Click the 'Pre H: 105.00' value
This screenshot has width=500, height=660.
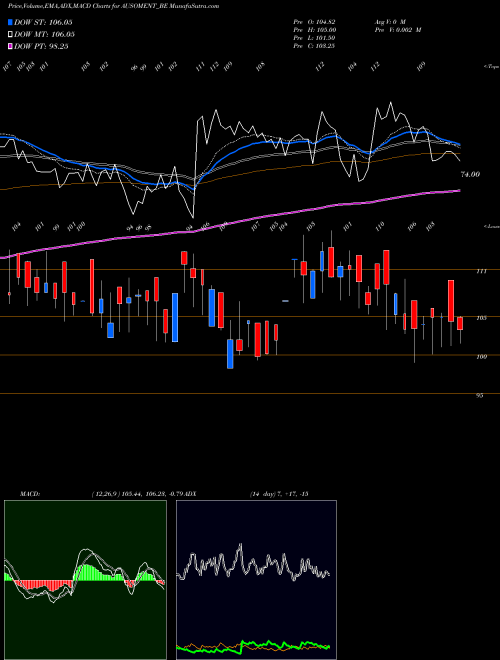coord(314,30)
